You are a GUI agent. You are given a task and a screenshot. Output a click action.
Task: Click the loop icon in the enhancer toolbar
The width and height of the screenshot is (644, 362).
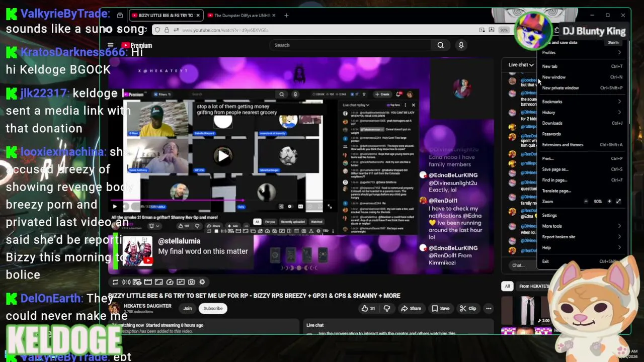pos(115,282)
